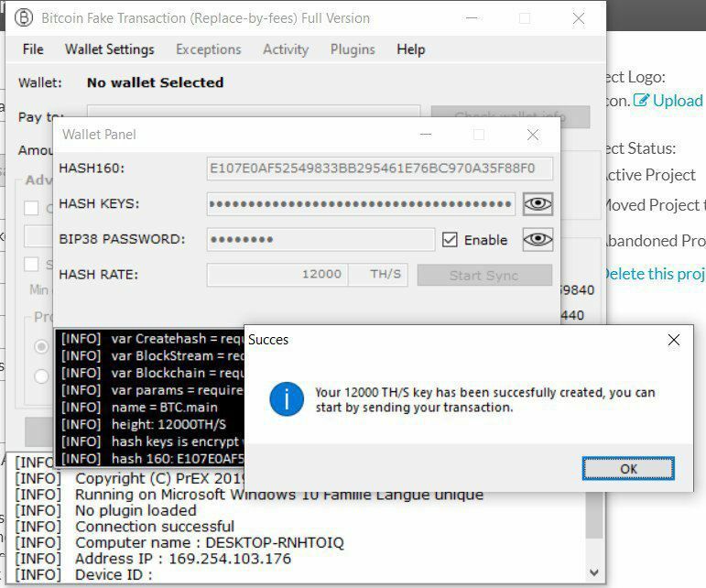The width and height of the screenshot is (706, 588).
Task: Open the Exceptions menu
Action: (209, 49)
